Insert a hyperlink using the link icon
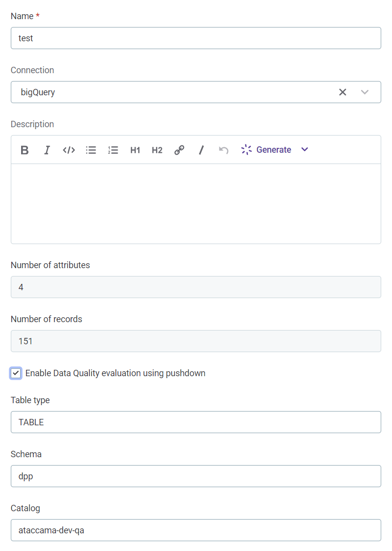 click(x=179, y=150)
